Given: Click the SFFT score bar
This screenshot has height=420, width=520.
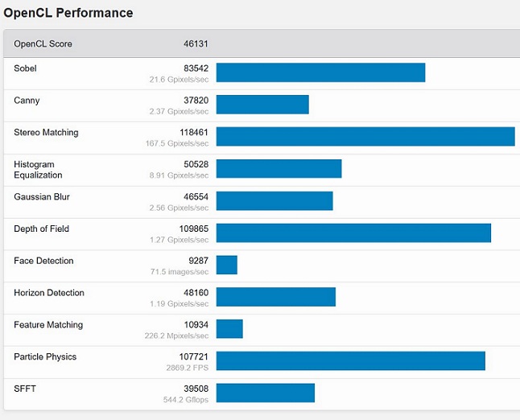Looking at the screenshot, I should [266, 393].
